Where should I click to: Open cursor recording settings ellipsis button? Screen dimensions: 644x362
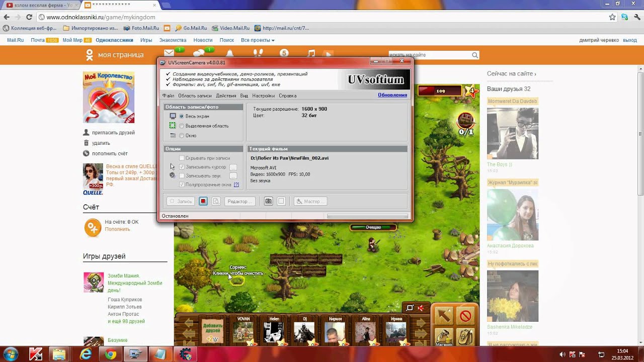coord(233,167)
